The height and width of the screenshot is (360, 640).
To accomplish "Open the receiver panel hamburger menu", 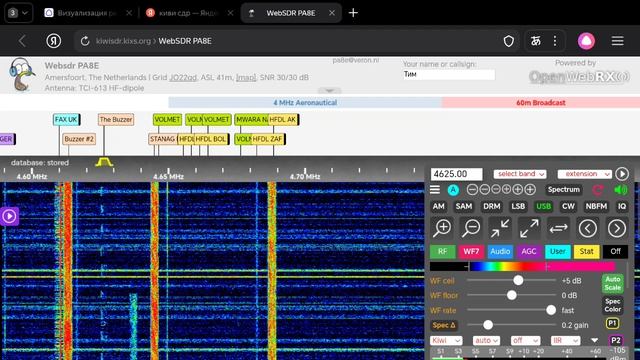I will pos(435,189).
